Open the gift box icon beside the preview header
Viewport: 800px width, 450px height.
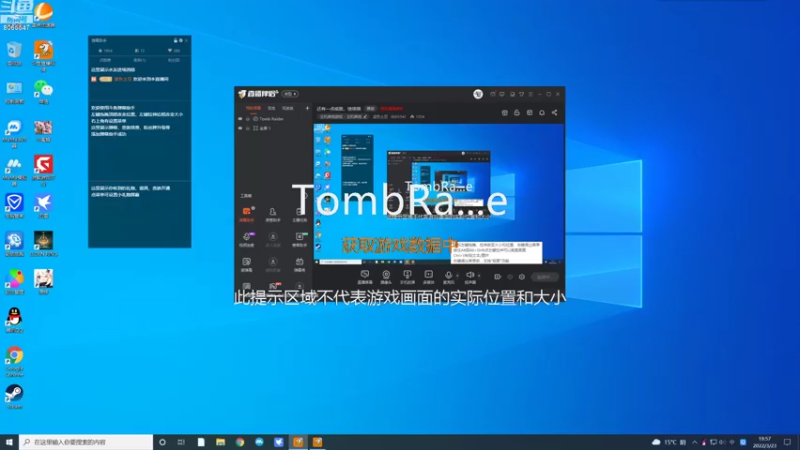click(x=505, y=113)
